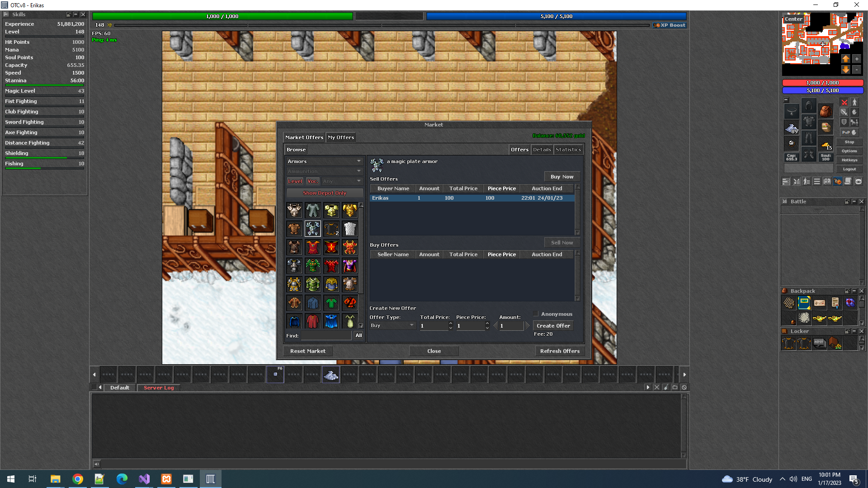Select the chain armor icon in item grid
This screenshot has width=868, height=488.
click(313, 210)
